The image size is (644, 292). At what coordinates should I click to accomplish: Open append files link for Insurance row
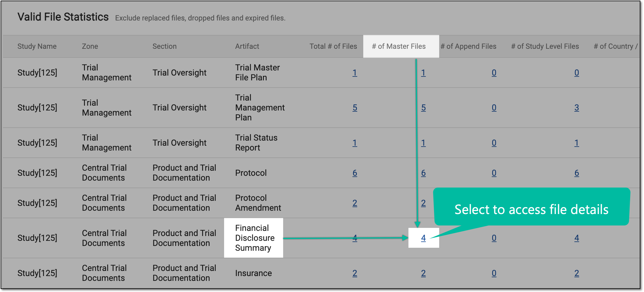[494, 273]
